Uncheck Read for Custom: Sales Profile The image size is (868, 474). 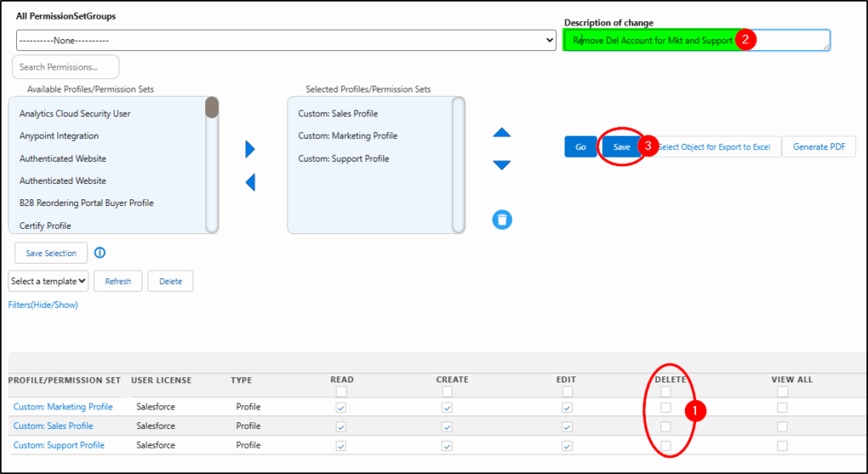341,427
